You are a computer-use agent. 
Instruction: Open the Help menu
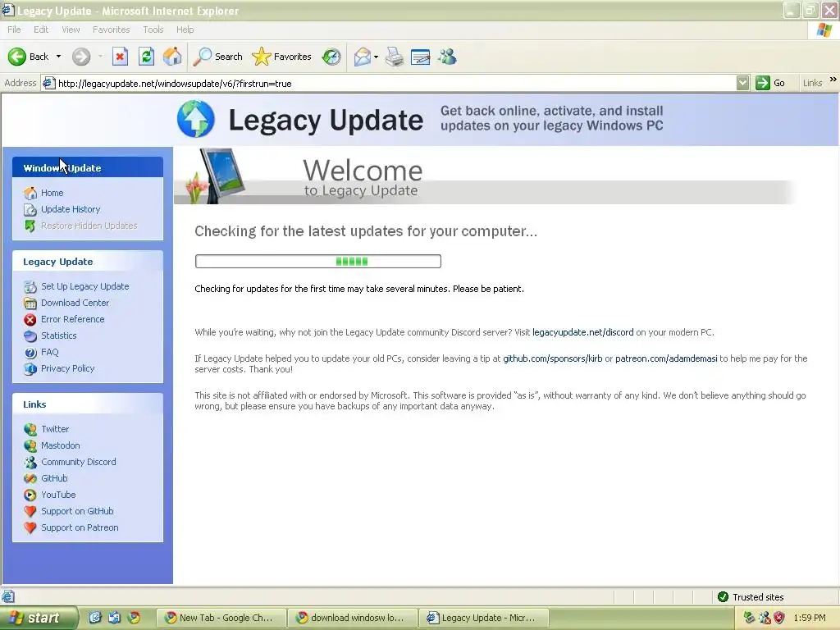click(185, 30)
